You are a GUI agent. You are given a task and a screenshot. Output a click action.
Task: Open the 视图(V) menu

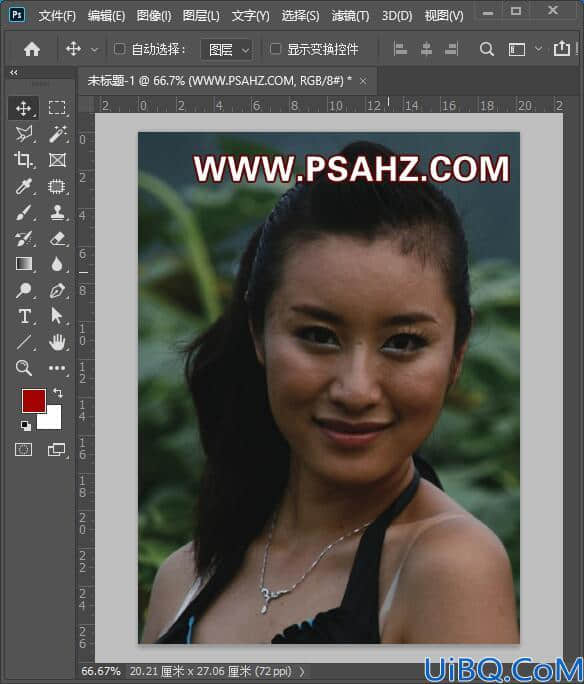(444, 17)
